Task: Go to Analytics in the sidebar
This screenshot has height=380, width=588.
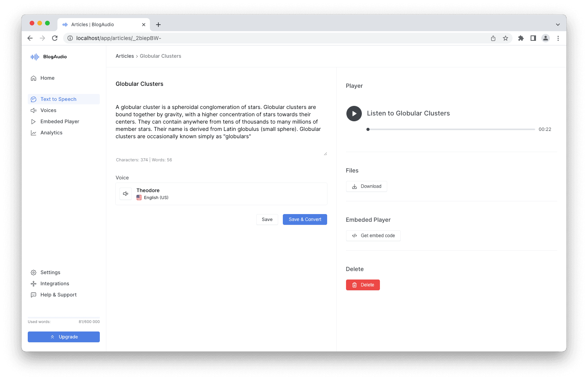Action: click(x=51, y=133)
